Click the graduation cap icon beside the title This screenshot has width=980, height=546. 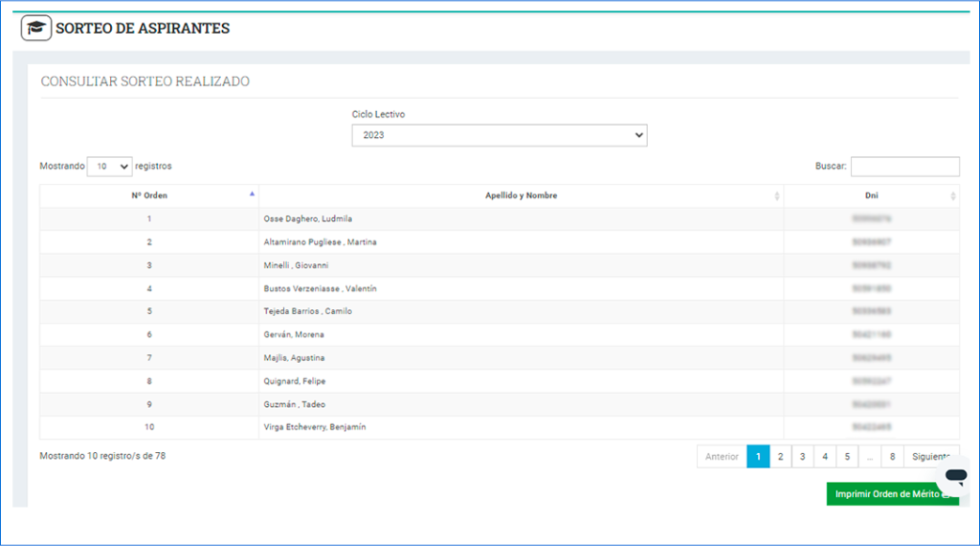36,28
